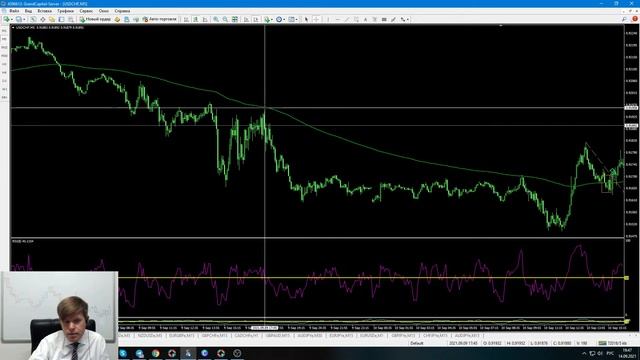Screen dimensions: 640x360
Task: Click the search icon at toolbar right
Action: 624,19
